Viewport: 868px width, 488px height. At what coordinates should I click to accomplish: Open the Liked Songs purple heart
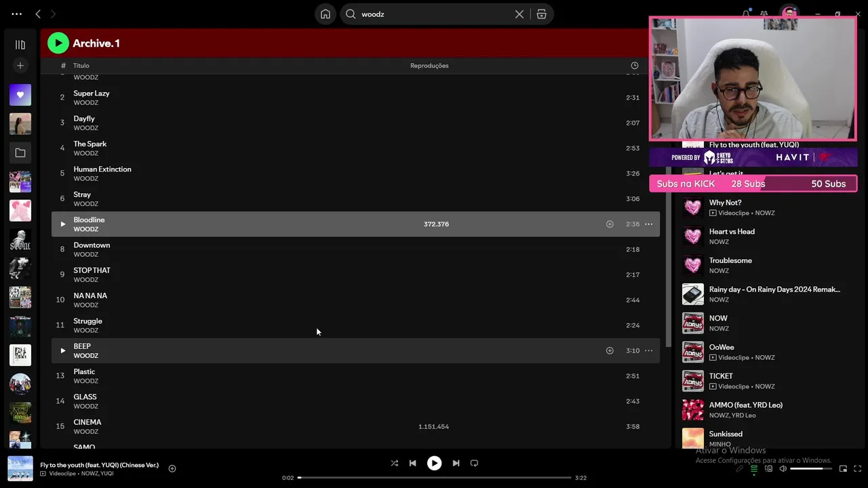(20, 95)
